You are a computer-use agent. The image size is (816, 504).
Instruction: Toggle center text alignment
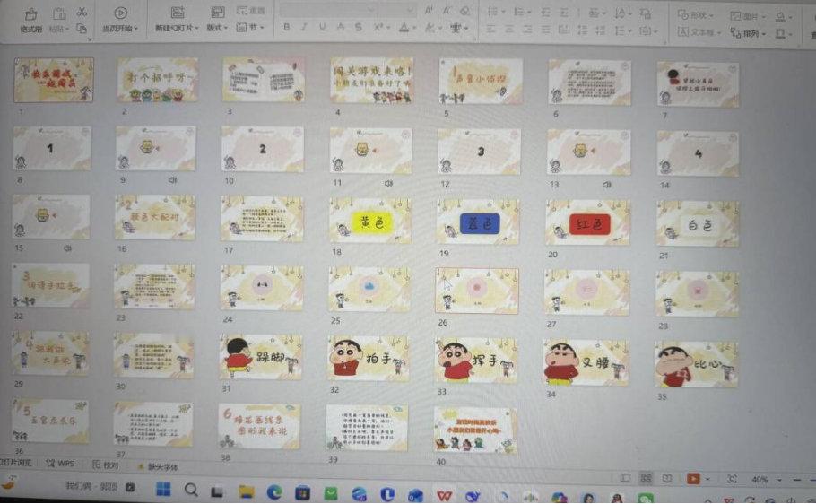point(509,30)
